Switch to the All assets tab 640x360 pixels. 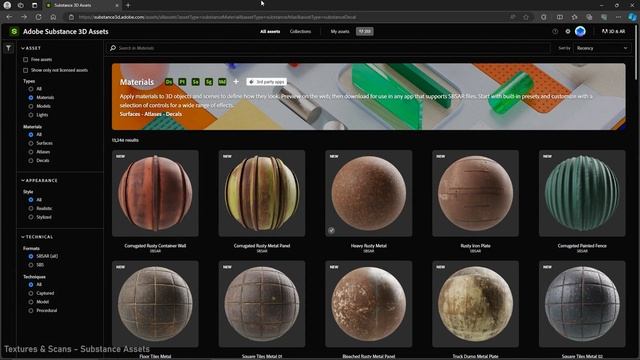point(270,31)
